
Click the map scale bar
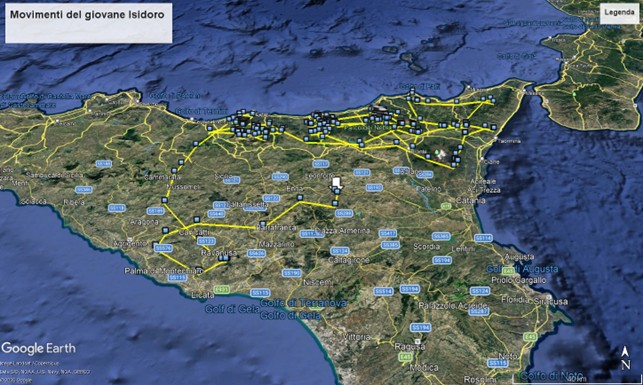point(576,379)
